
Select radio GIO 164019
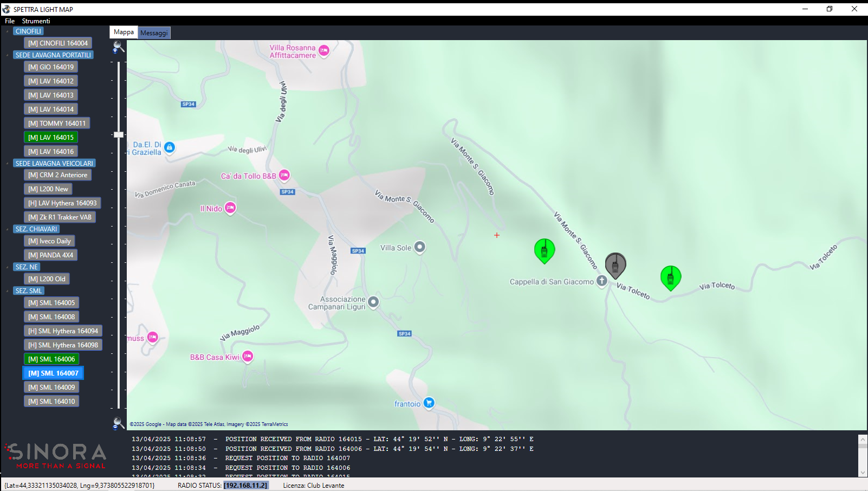tap(51, 67)
